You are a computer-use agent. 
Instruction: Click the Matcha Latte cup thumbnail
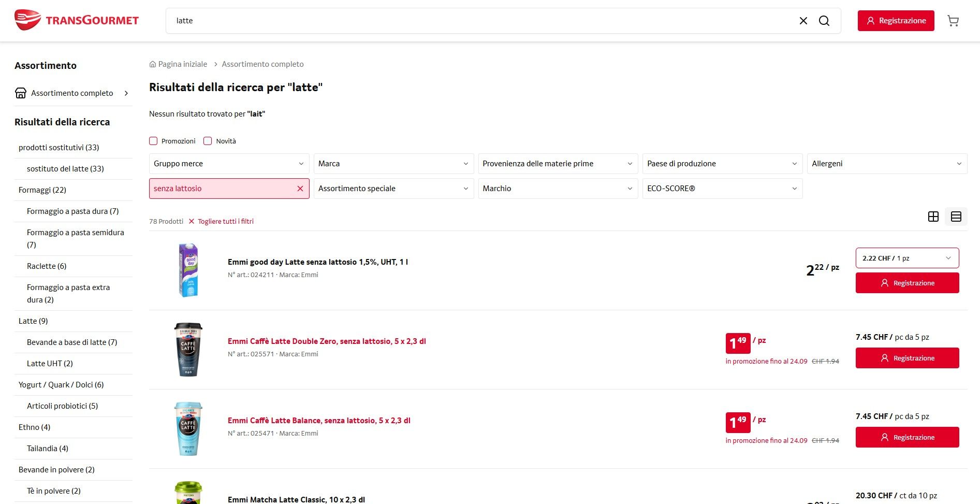(188, 493)
